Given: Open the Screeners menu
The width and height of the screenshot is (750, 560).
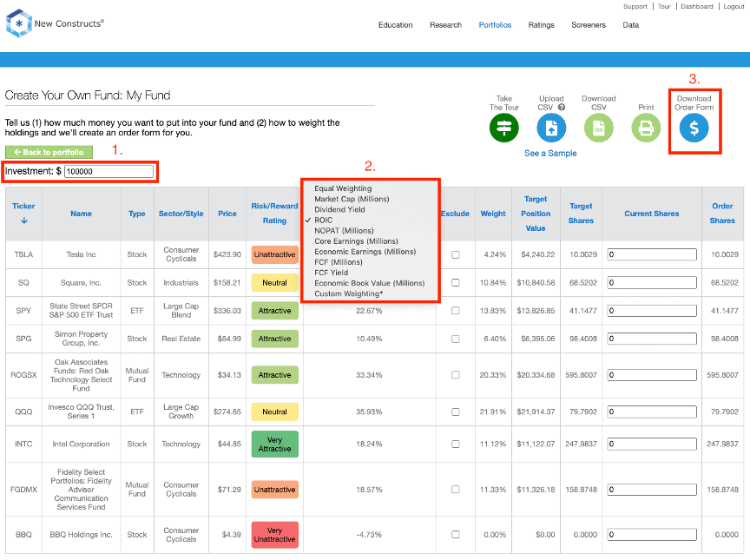Looking at the screenshot, I should pyautogui.click(x=589, y=25).
